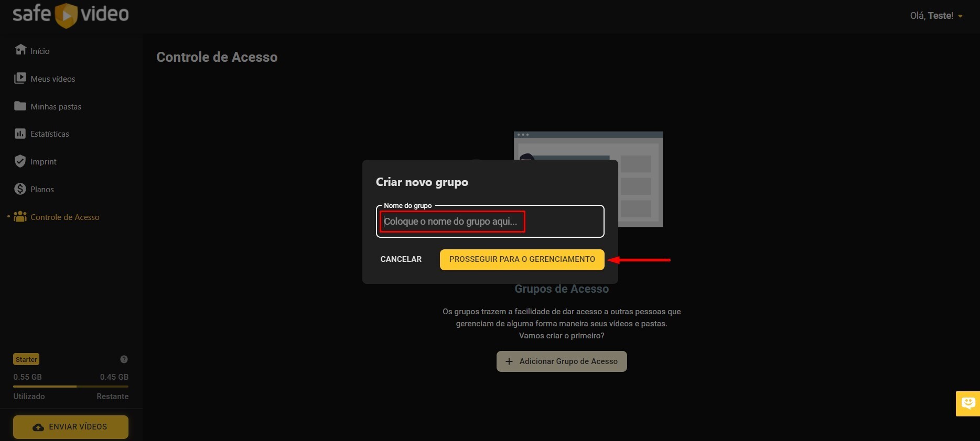Click the storage usage progress bar
Viewport: 980px width, 441px height.
coord(71,387)
